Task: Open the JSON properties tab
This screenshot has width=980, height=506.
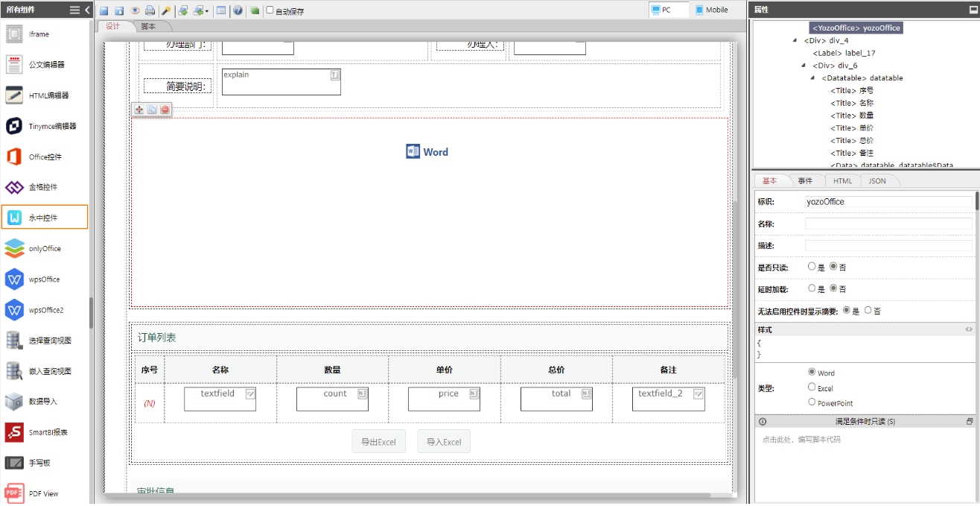Action: 877,181
